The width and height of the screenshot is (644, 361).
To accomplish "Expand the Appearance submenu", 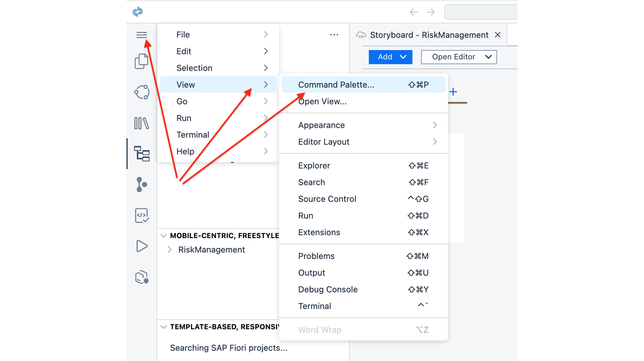I will click(x=363, y=125).
